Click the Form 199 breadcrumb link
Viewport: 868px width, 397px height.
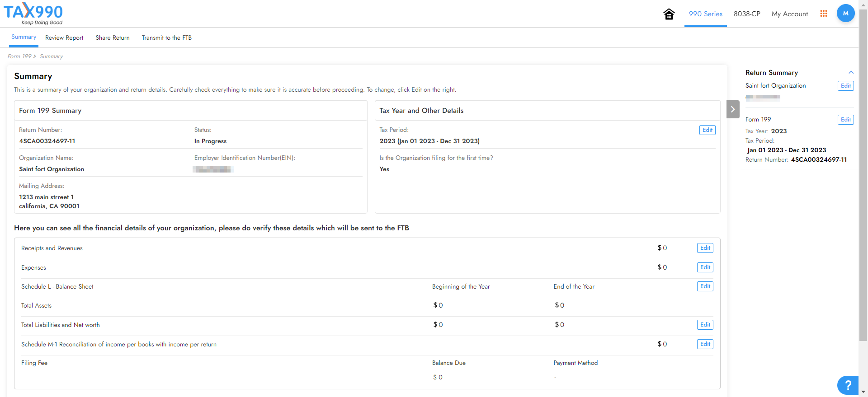[x=19, y=56]
